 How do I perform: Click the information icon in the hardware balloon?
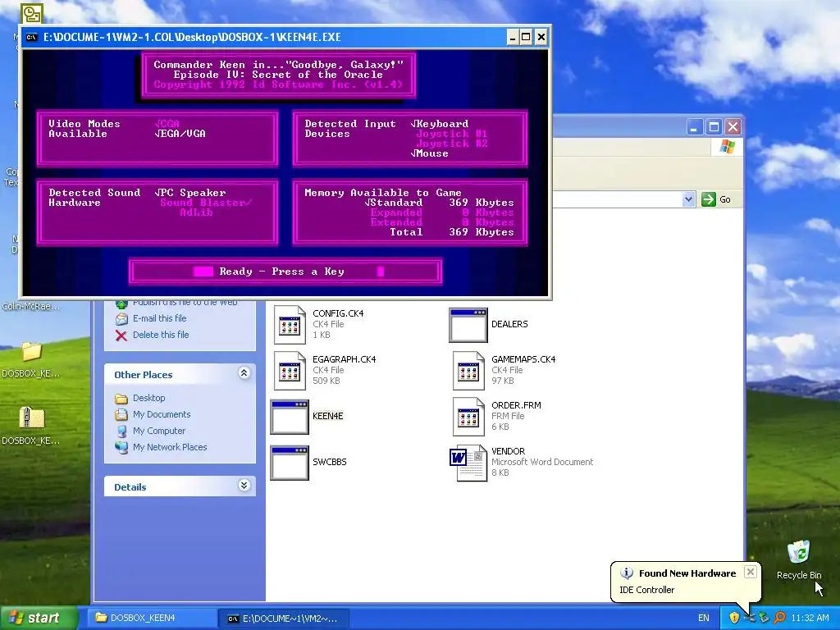[x=626, y=573]
